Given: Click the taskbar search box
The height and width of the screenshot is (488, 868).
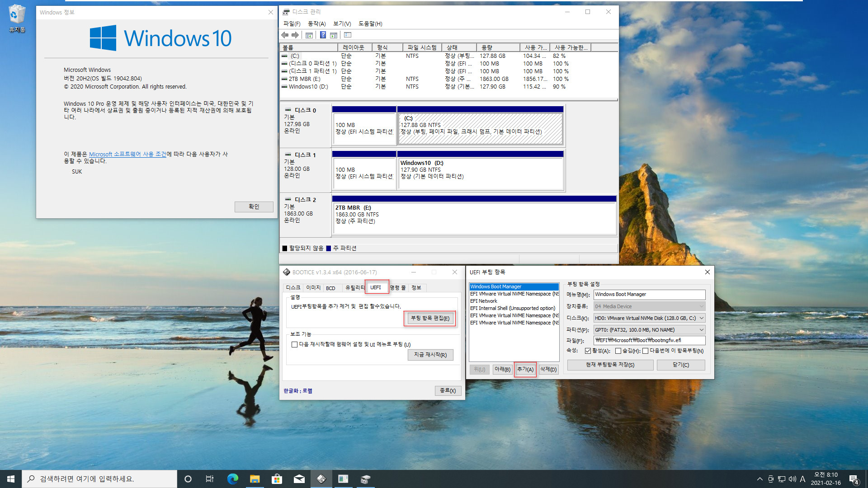Looking at the screenshot, I should coord(99,479).
